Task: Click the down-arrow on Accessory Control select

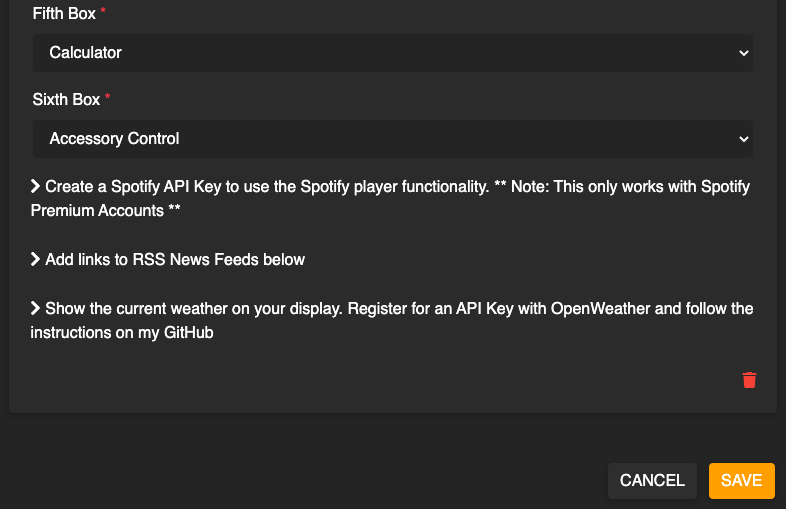Action: pyautogui.click(x=743, y=139)
